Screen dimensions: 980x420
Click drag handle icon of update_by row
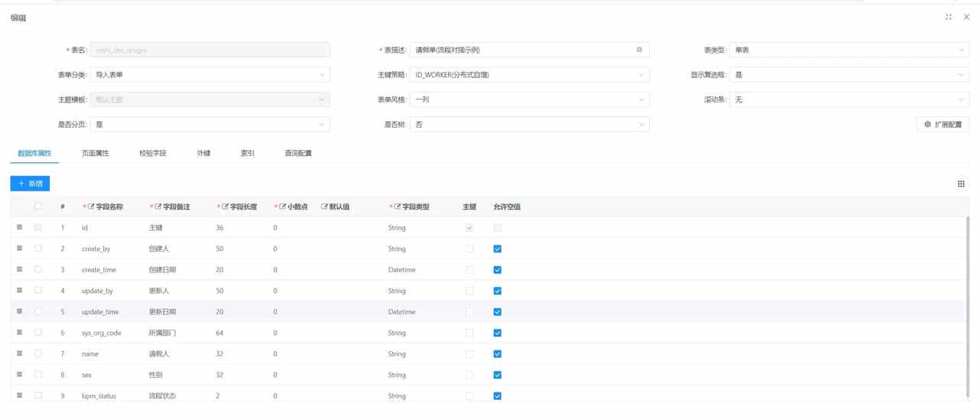(x=19, y=291)
